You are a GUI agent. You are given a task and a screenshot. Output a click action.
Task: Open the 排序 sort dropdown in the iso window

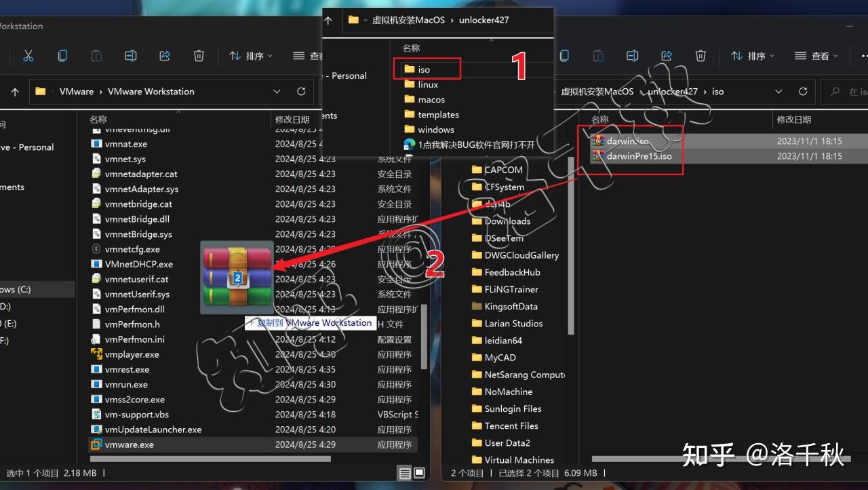753,56
